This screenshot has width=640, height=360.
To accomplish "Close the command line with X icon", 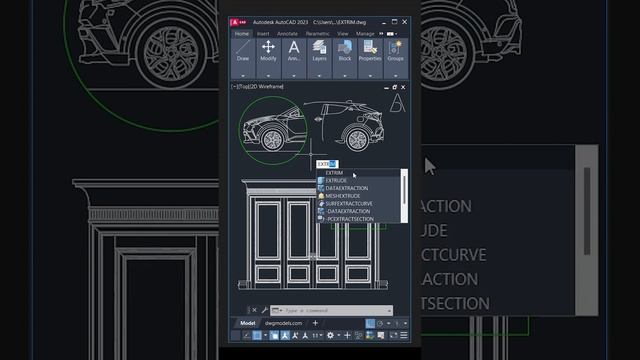I will pos(254,310).
